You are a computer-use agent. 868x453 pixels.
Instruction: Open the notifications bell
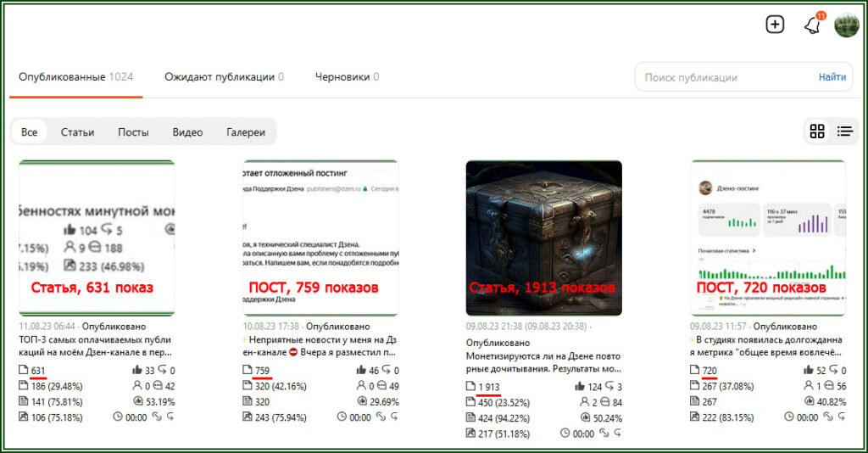tap(812, 25)
